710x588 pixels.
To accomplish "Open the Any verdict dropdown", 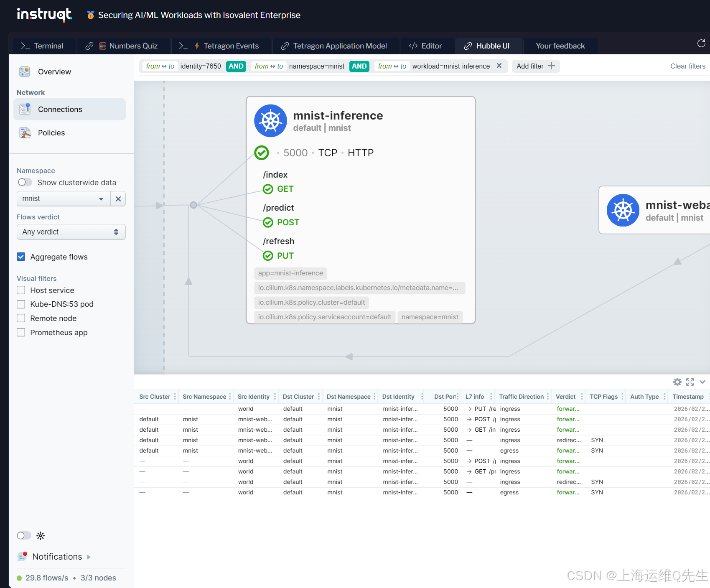I will [71, 232].
